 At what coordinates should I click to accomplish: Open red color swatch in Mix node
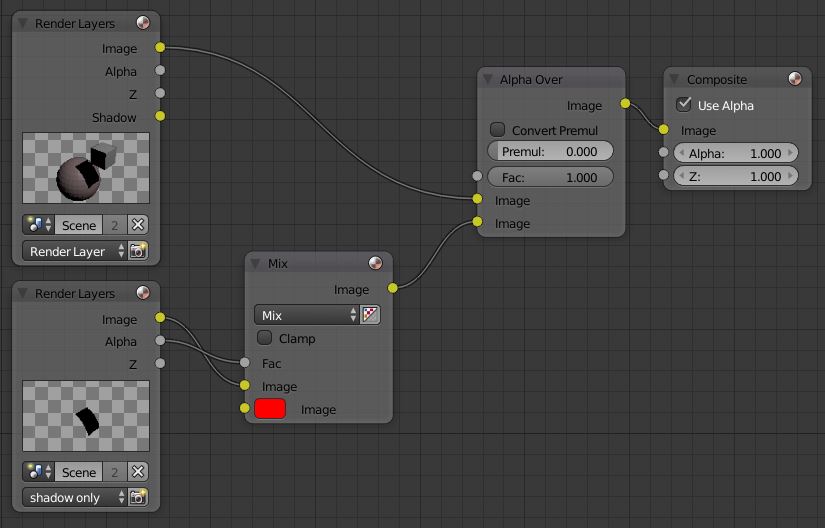(270, 408)
